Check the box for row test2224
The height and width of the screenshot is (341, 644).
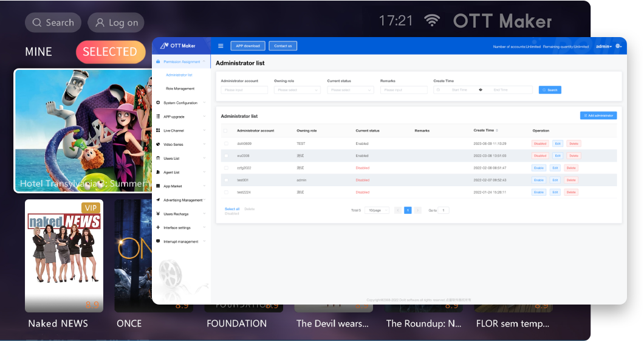click(x=226, y=192)
